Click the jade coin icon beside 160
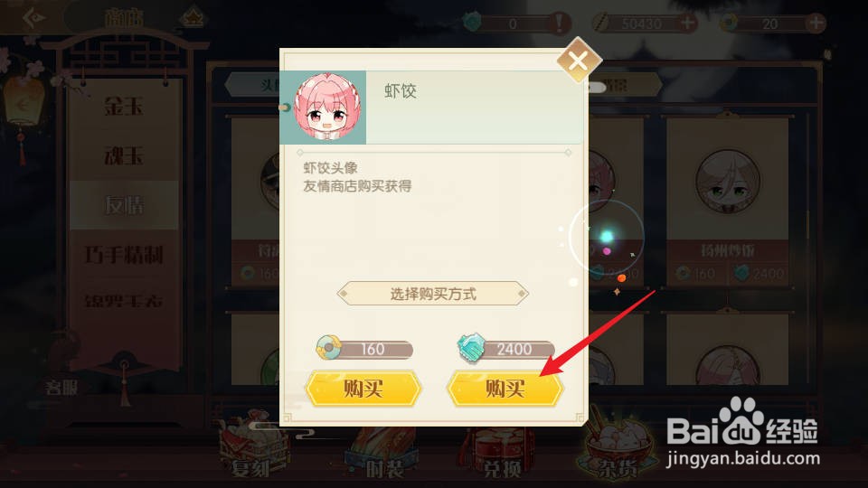The height and width of the screenshot is (488, 868). click(x=328, y=347)
